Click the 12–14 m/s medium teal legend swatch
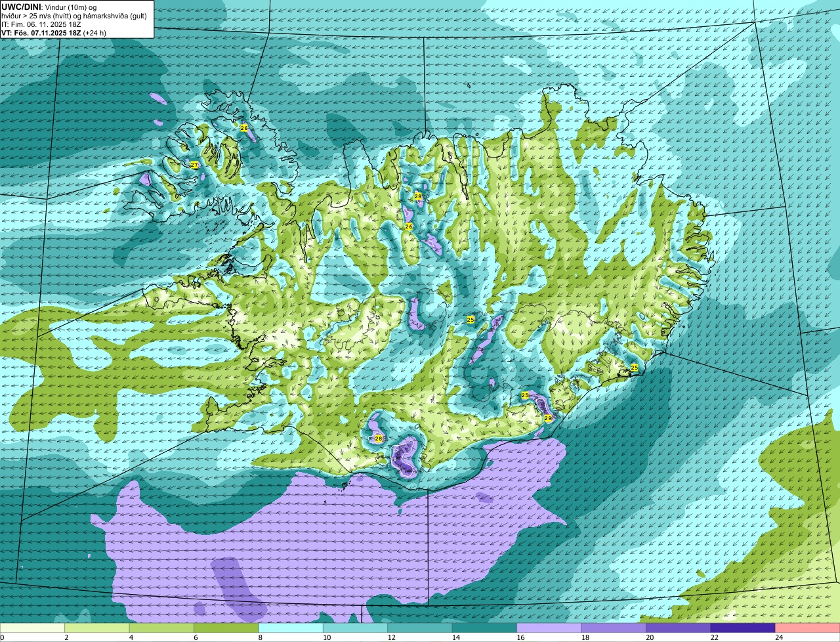 pos(420,628)
